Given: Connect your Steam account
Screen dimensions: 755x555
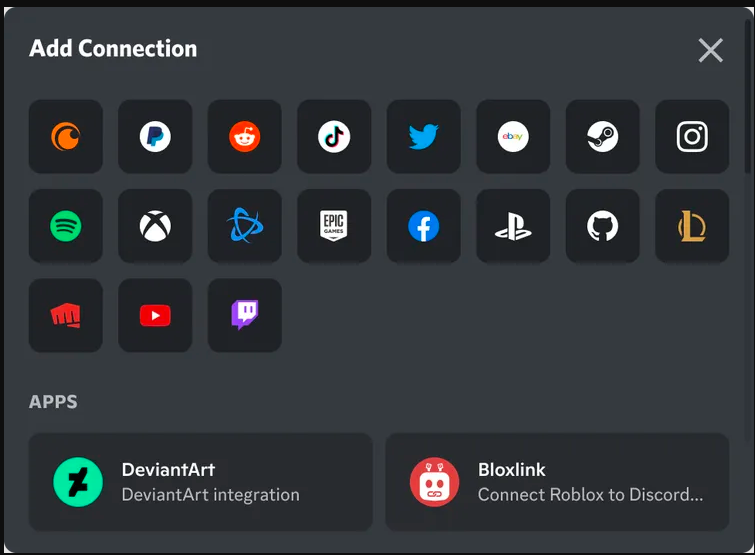Looking at the screenshot, I should pos(603,136).
